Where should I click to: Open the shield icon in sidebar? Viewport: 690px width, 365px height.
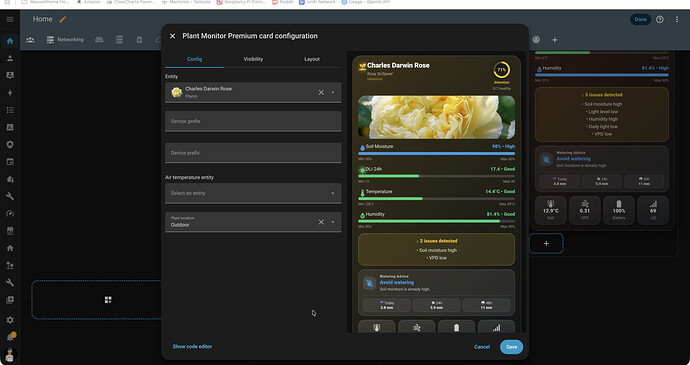tap(10, 144)
